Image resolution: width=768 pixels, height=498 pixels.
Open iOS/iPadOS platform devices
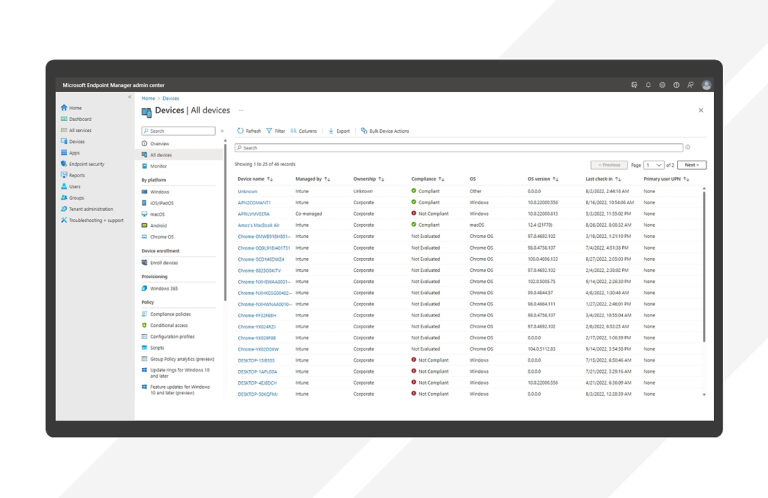click(x=158, y=203)
